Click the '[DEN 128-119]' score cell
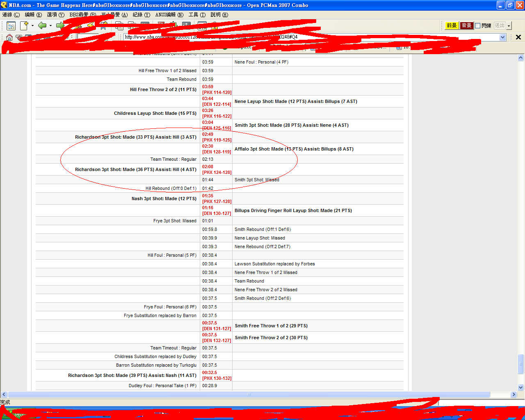525x420 pixels. point(217,152)
